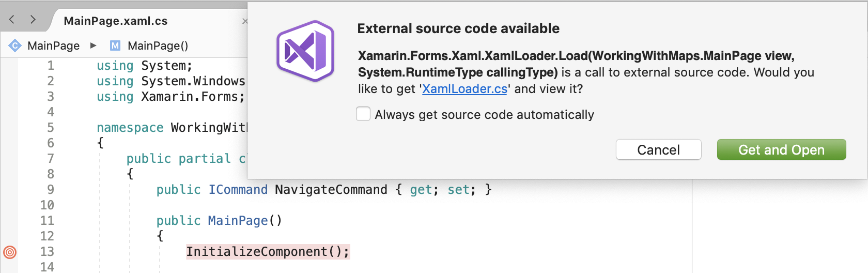Click the Visual Studio logo in dialog

click(x=305, y=51)
